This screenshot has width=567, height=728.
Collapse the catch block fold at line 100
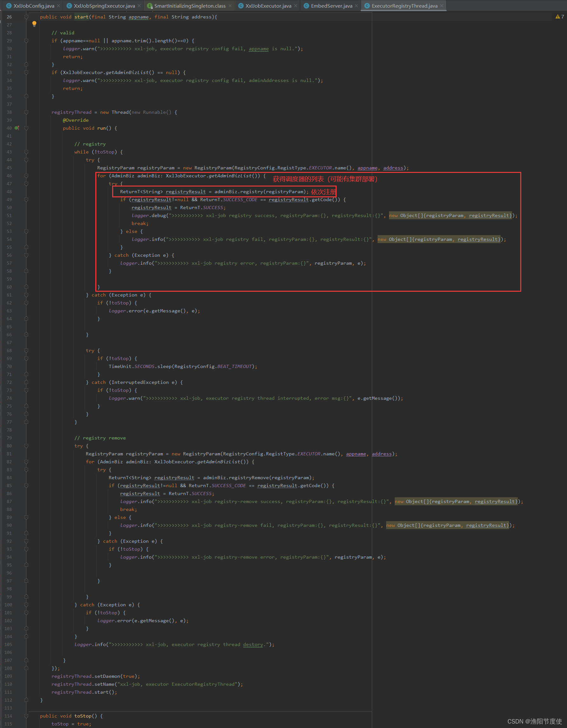(26, 605)
